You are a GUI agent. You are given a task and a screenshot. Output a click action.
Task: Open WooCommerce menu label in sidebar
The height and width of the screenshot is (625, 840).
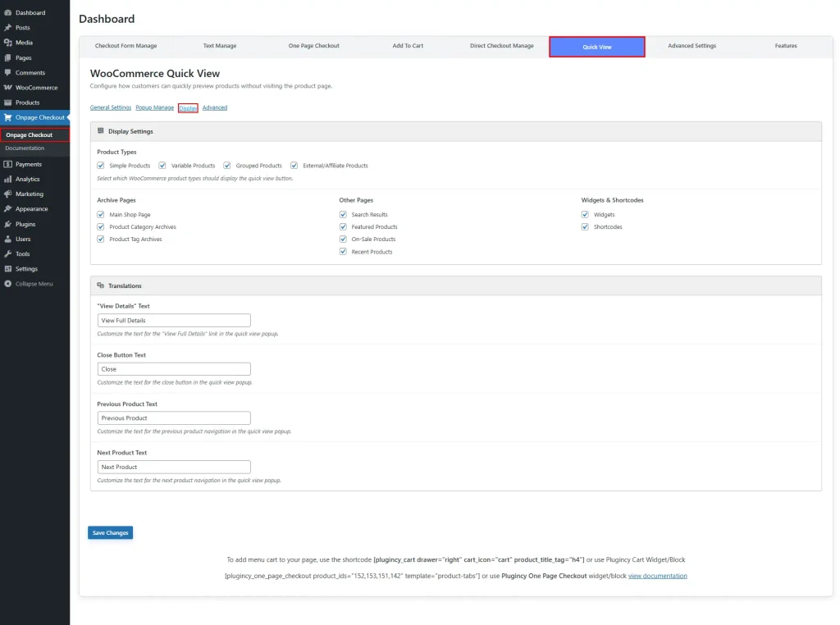point(36,87)
